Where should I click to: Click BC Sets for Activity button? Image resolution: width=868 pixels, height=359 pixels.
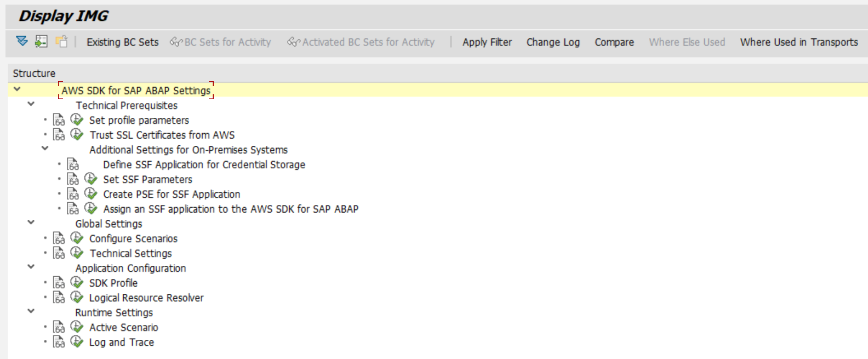click(x=220, y=42)
